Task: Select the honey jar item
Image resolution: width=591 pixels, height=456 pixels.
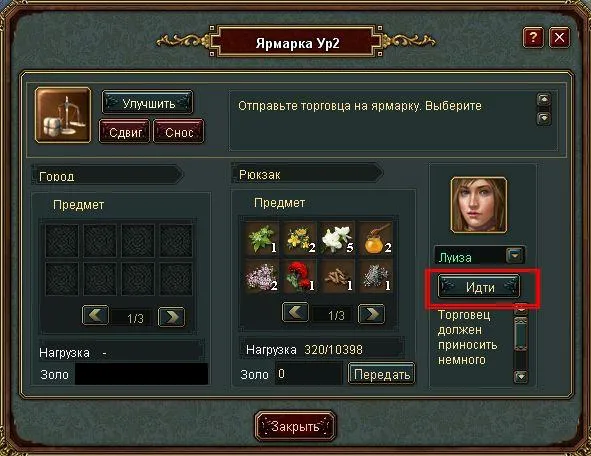Action: [376, 238]
